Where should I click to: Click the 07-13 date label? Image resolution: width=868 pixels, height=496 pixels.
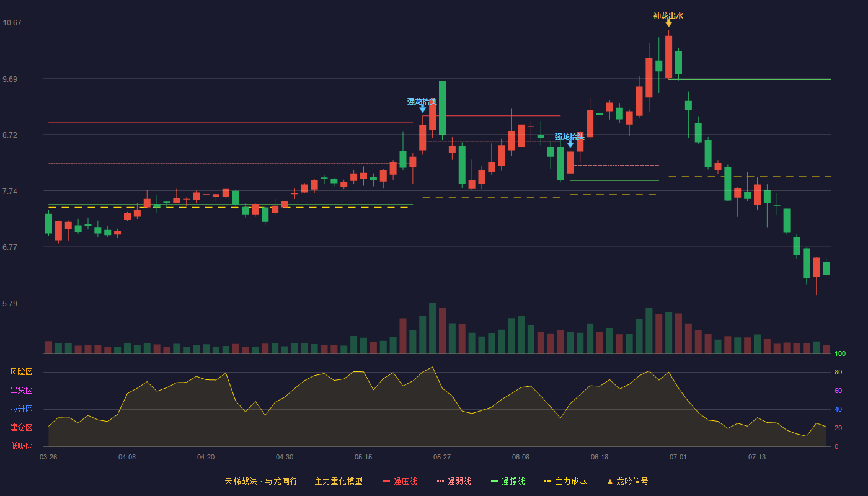point(757,457)
